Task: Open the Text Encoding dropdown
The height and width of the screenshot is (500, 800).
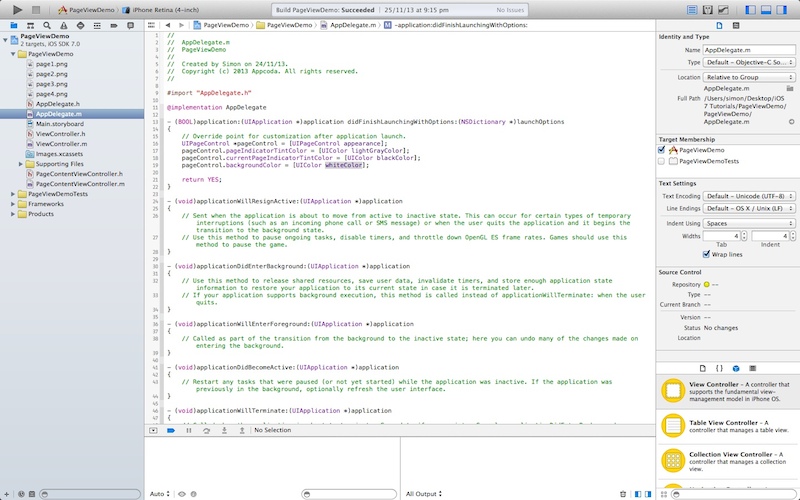Action: click(x=749, y=196)
